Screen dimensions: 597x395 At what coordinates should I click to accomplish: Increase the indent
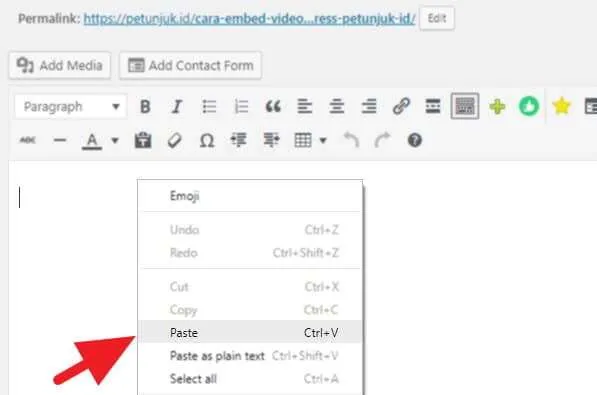click(x=271, y=140)
